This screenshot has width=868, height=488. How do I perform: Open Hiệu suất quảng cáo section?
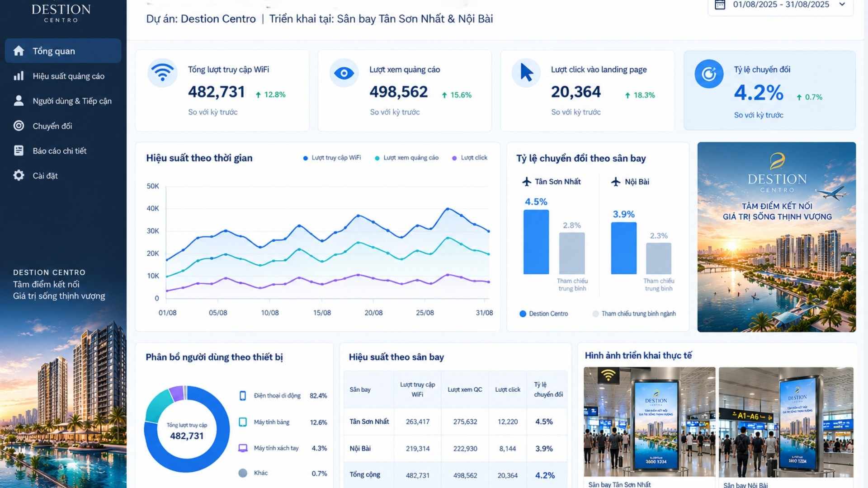tap(63, 76)
